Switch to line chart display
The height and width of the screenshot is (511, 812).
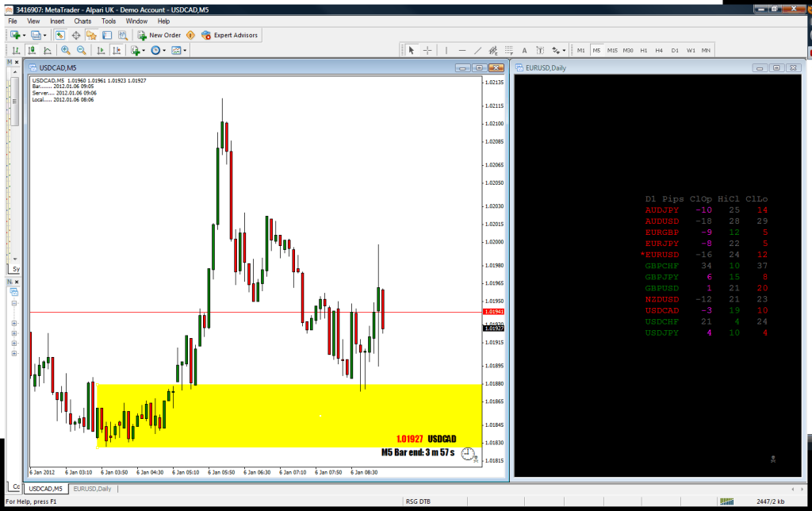[x=48, y=50]
